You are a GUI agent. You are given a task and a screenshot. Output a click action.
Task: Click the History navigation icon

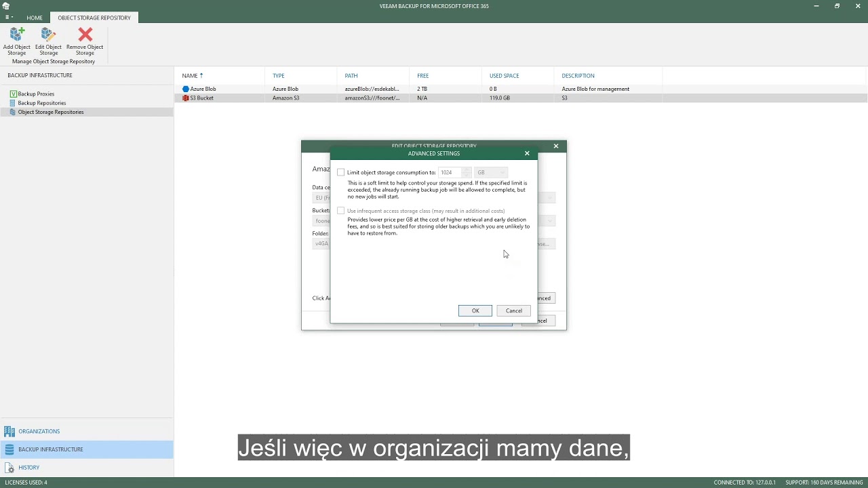click(9, 468)
